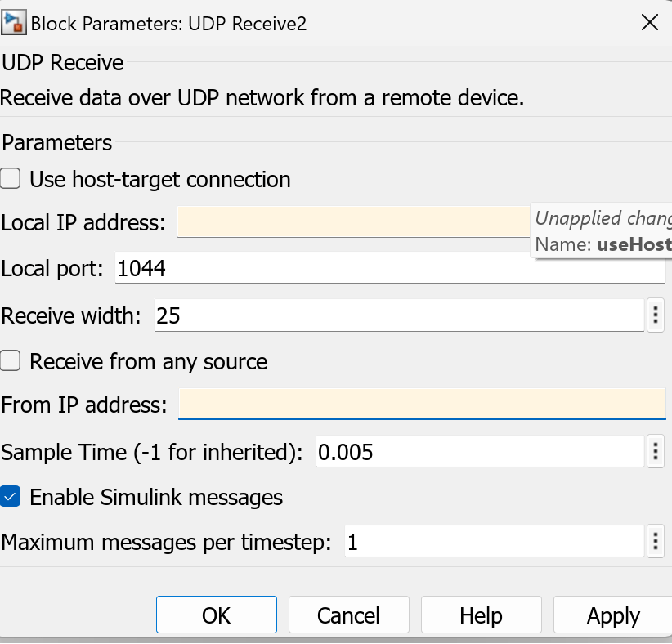
Task: Open Help for UDP Receive block
Action: [481, 615]
